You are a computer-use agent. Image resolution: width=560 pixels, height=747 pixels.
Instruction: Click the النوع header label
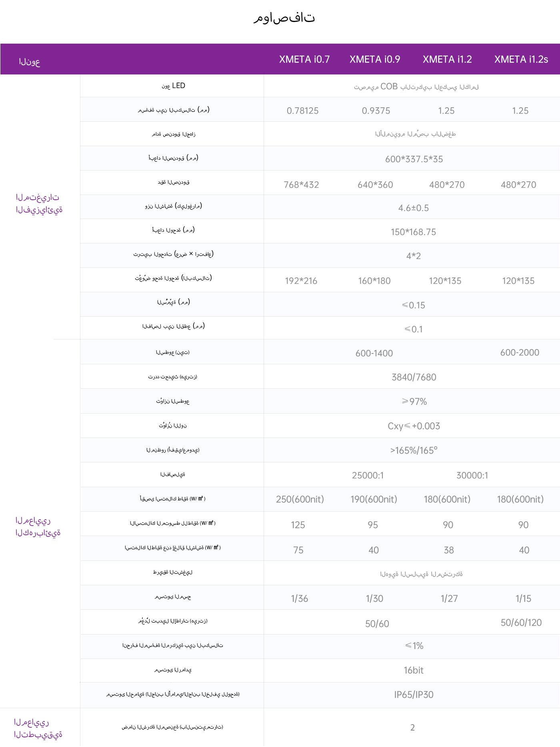pyautogui.click(x=30, y=62)
